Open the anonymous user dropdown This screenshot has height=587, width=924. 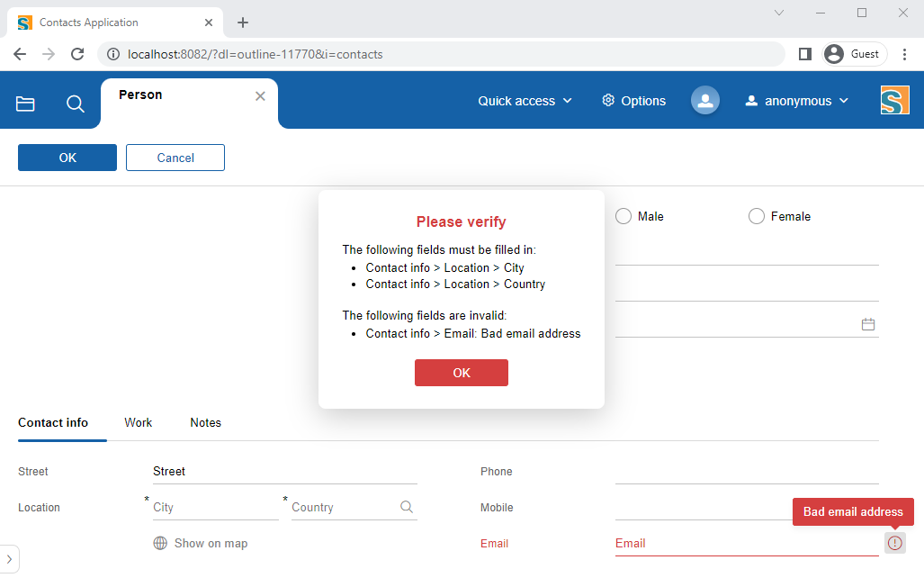pos(797,101)
